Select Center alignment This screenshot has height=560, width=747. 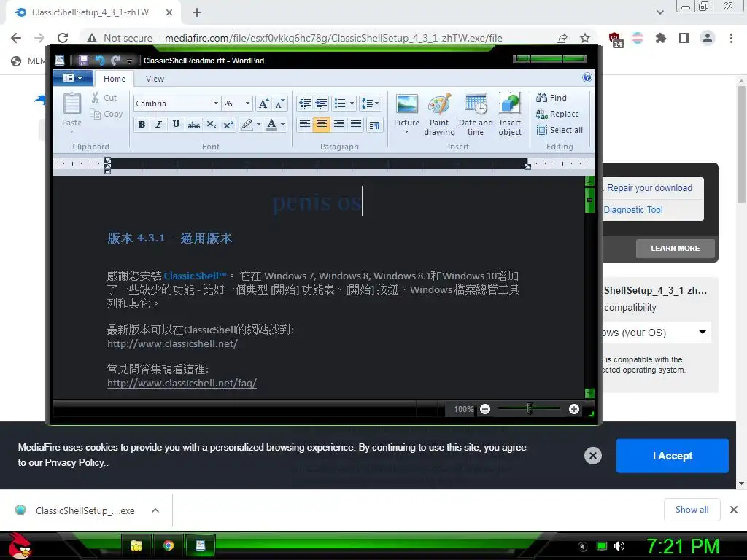pos(322,125)
